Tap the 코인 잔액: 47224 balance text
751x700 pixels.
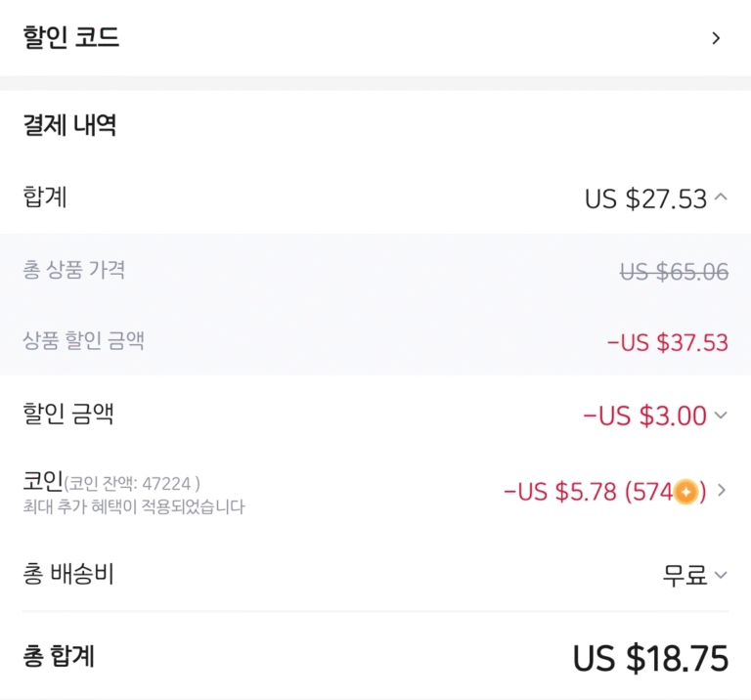pos(132,484)
